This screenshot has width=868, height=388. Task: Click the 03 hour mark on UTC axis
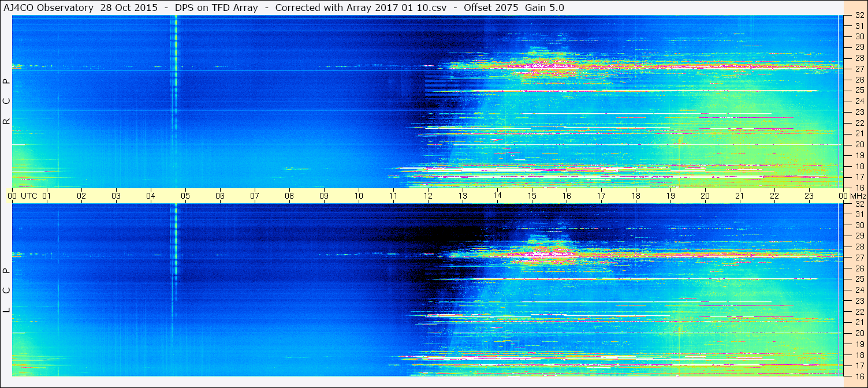tap(116, 196)
